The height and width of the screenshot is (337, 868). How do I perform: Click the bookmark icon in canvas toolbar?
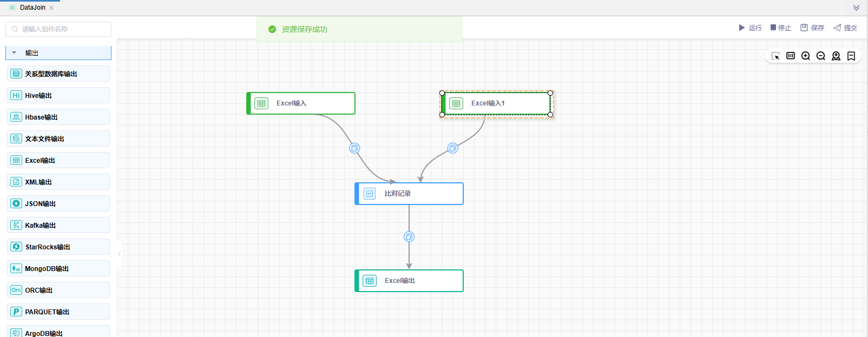tap(851, 56)
